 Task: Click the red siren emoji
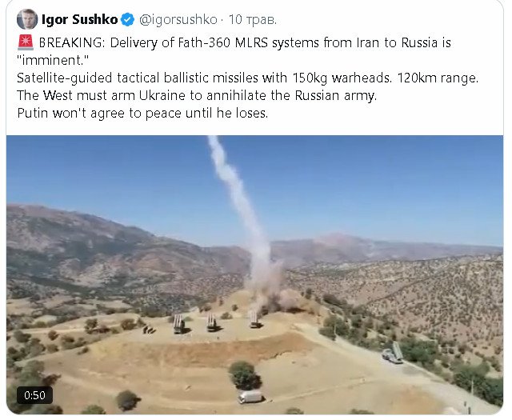(x=26, y=42)
